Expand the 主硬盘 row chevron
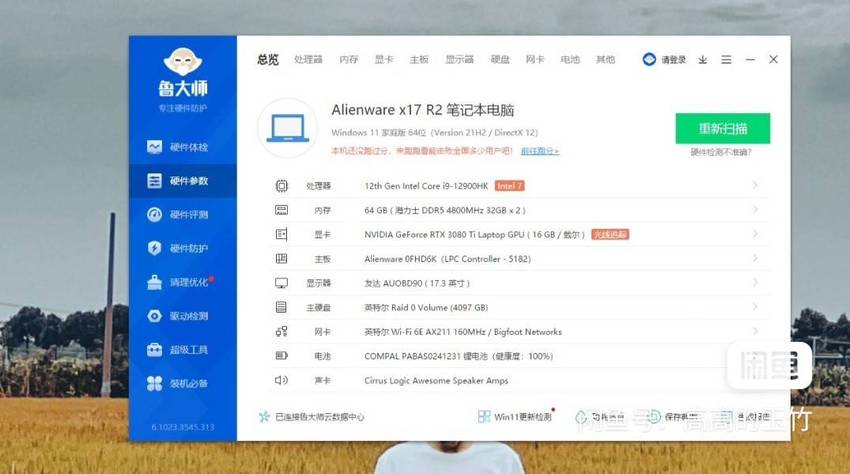 pos(755,307)
